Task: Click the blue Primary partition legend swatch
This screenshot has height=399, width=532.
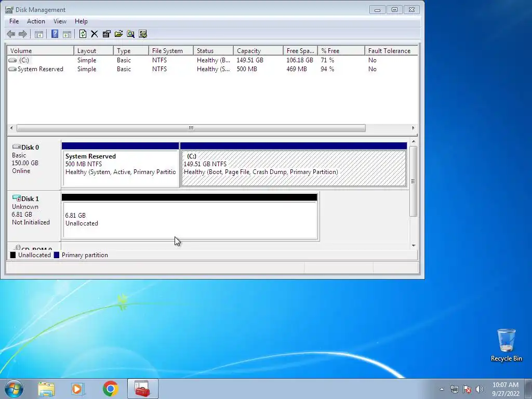Action: pyautogui.click(x=56, y=255)
